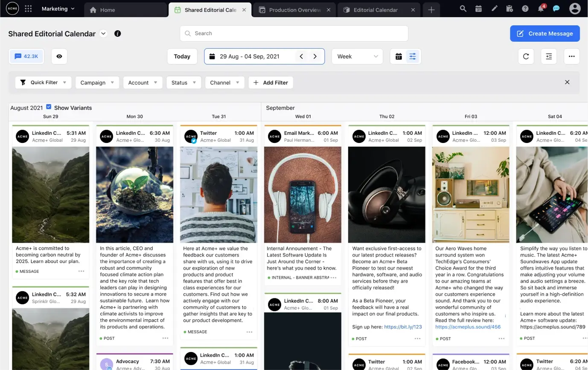Open the Channel filter dropdown
The width and height of the screenshot is (588, 370).
click(x=225, y=82)
